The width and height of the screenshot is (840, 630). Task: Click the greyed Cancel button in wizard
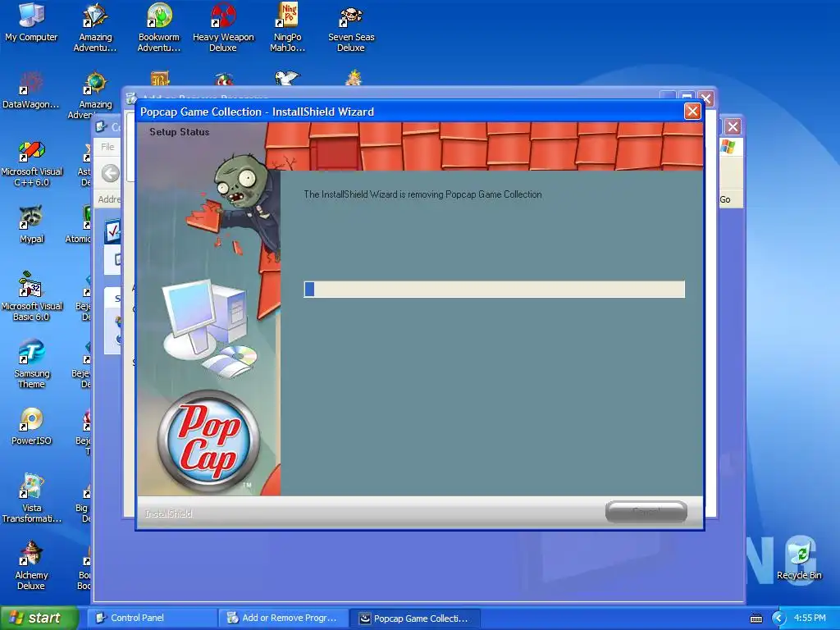646,512
